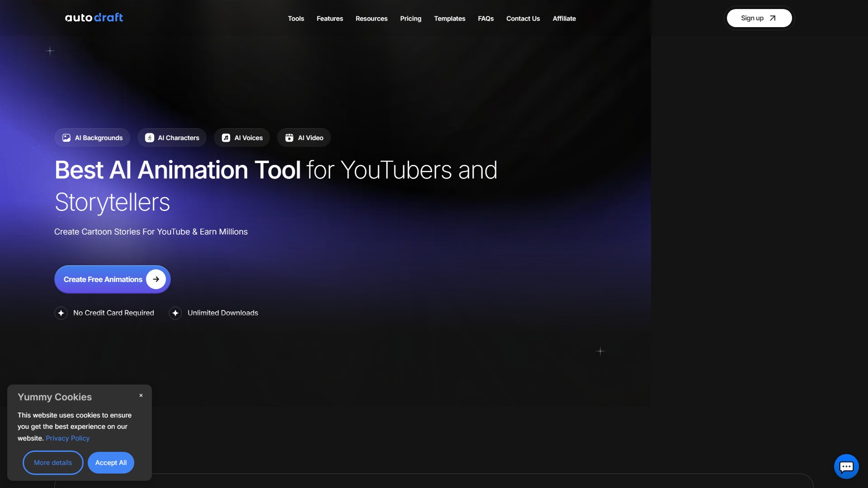Image resolution: width=868 pixels, height=488 pixels.
Task: Click the AI Voices music note icon
Action: pyautogui.click(x=226, y=138)
